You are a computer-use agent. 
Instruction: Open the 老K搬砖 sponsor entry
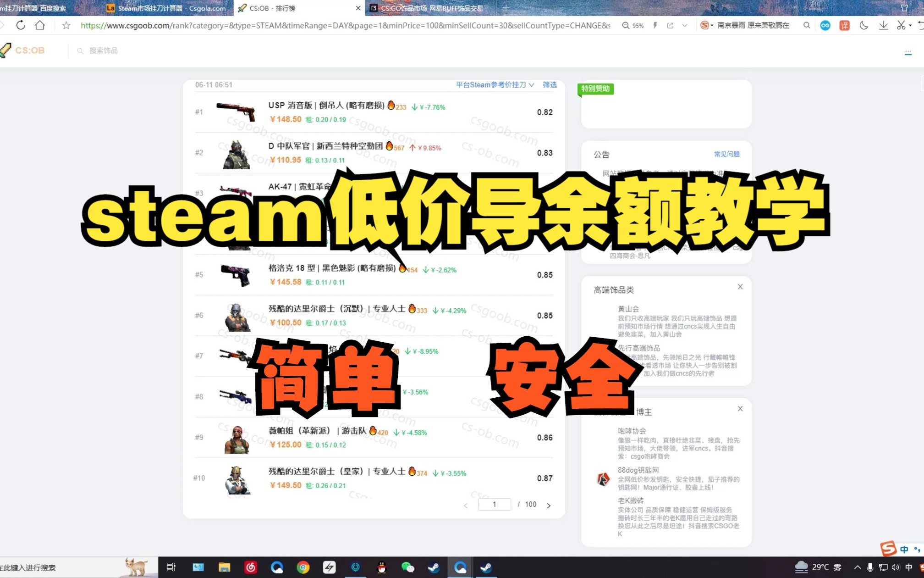pyautogui.click(x=631, y=500)
